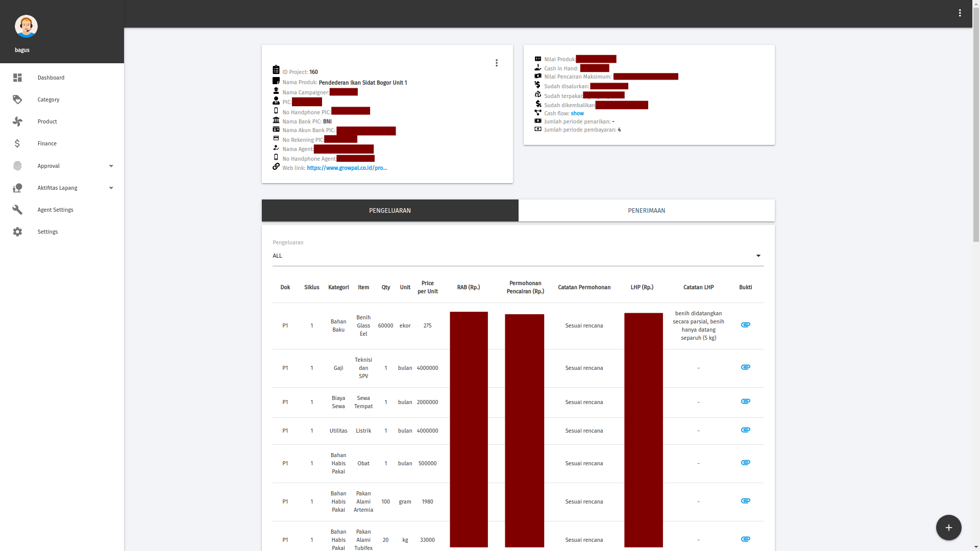Screen dimensions: 980x551
Task: Open project card three-dot menu
Action: (496, 63)
